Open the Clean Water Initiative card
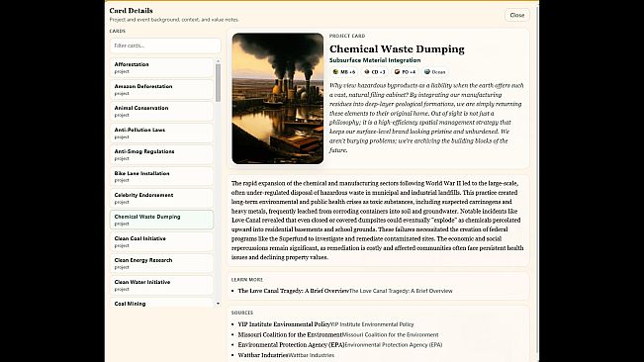Screen dimensions: 644x362 [x=161, y=285]
